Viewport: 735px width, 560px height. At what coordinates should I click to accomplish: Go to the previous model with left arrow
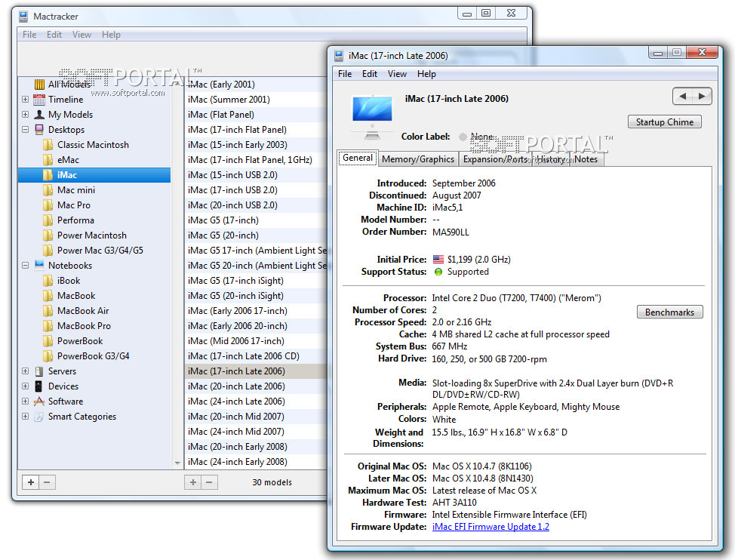[683, 96]
